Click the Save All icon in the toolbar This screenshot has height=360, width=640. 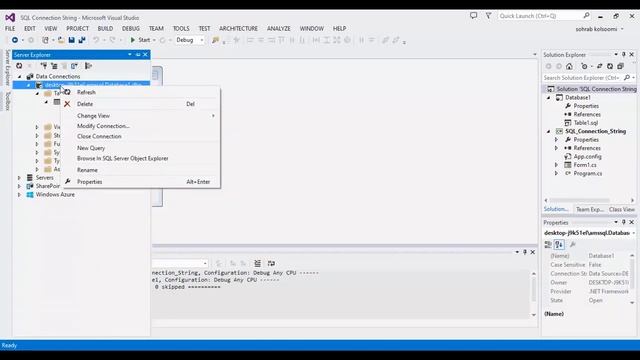point(82,40)
